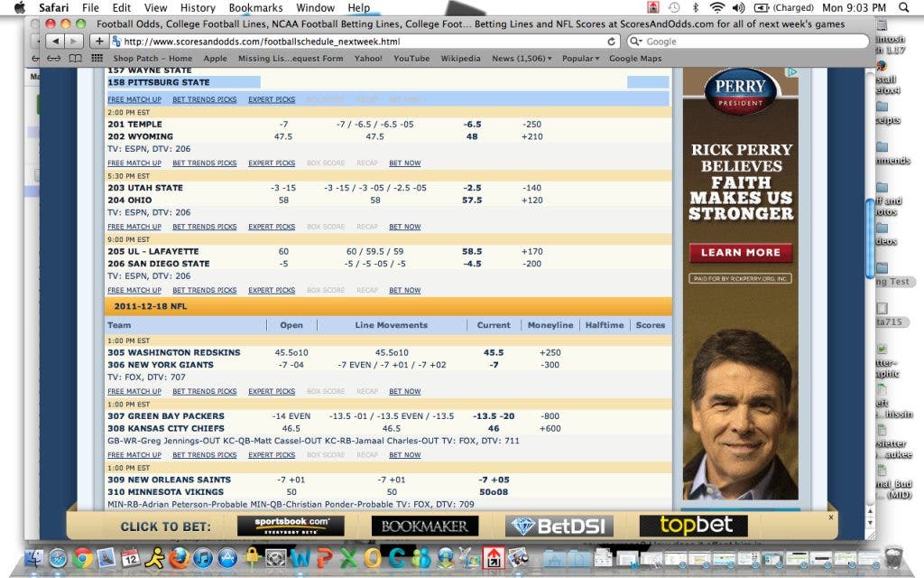Open Spotlight search magnifier in menu bar
This screenshot has width=924, height=578.
[904, 7]
